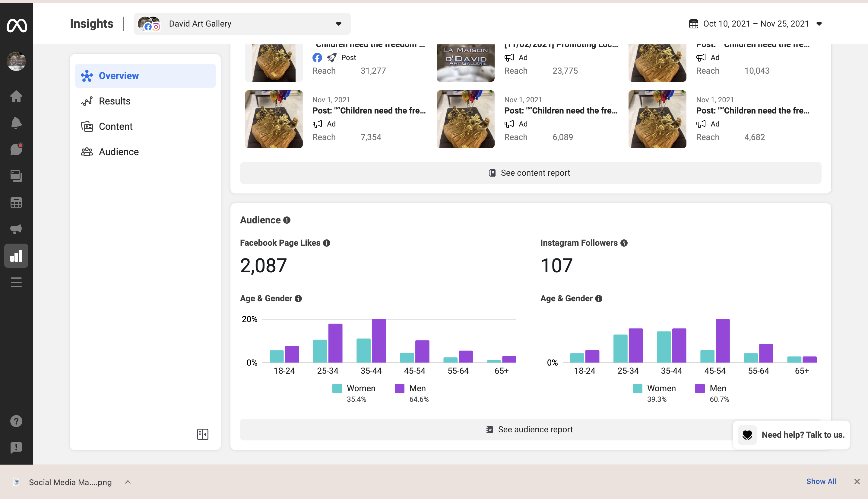Open post thumbnail with 7,354 reach
This screenshot has width=868, height=499.
[x=274, y=119]
